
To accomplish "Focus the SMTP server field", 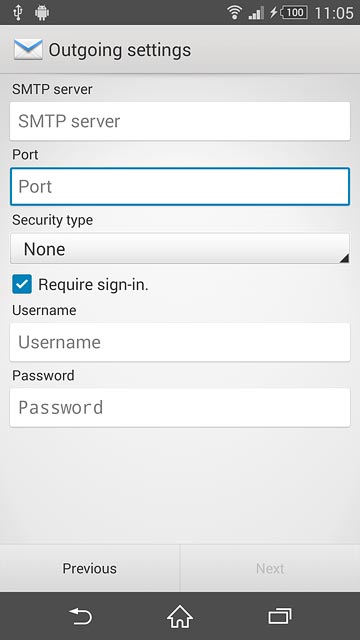I will [x=180, y=121].
